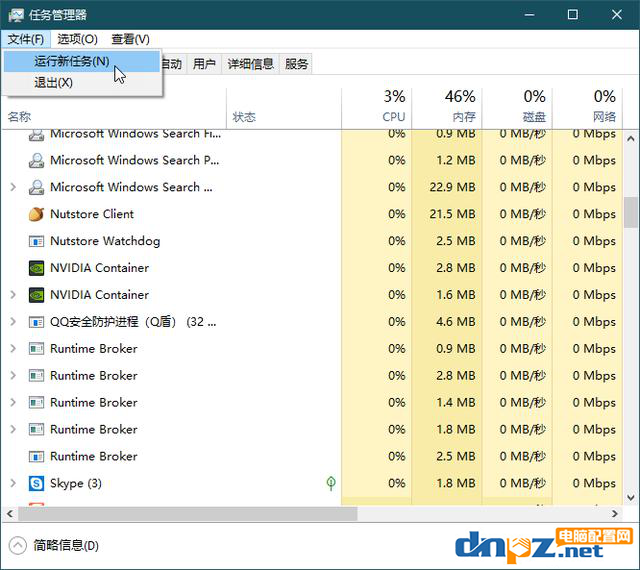Click the vertical scrollbar thumb
The image size is (640, 570).
pos(631,212)
